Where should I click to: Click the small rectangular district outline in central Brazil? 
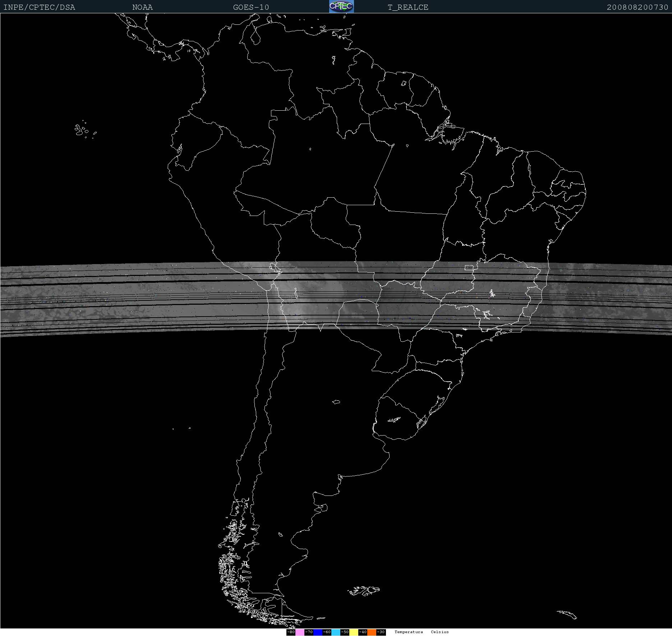pyautogui.click(x=469, y=267)
